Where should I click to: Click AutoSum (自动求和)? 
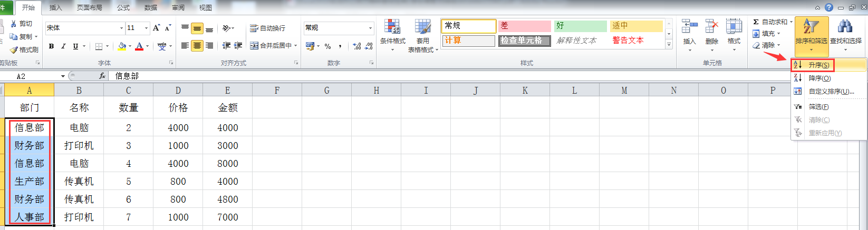point(773,22)
